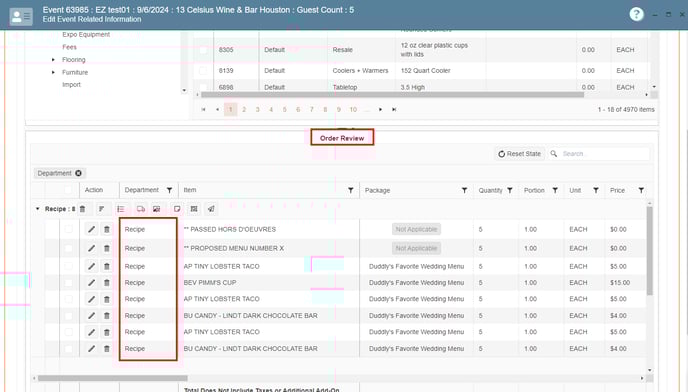The height and width of the screenshot is (392, 688).
Task: Go to the next page of items
Action: click(x=380, y=109)
